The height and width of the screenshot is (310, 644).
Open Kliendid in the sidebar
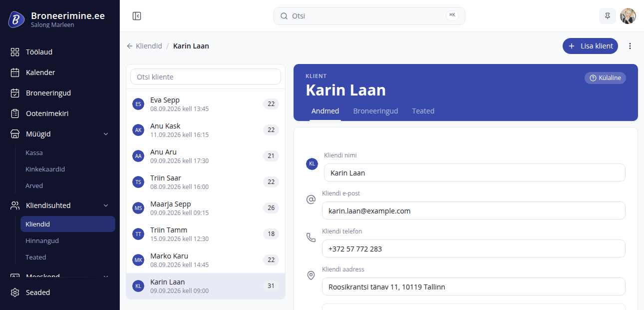[67, 224]
